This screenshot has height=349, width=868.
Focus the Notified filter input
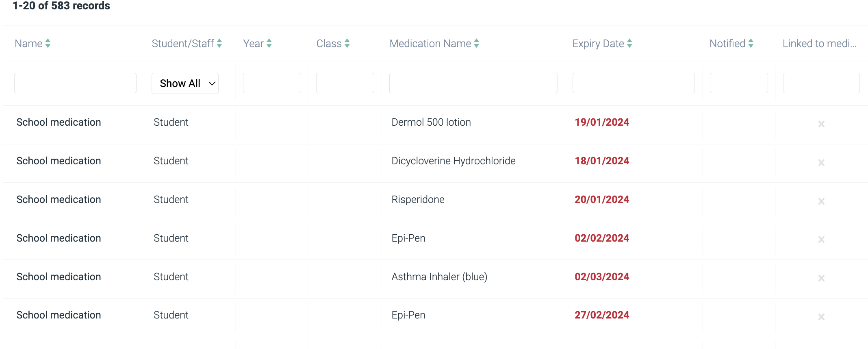739,83
